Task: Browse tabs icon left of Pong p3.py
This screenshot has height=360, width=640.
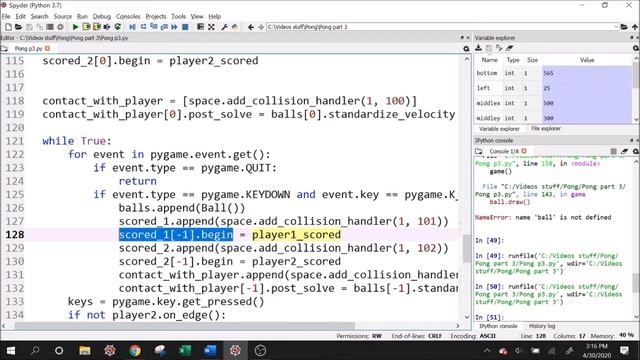Action: (x=4, y=49)
